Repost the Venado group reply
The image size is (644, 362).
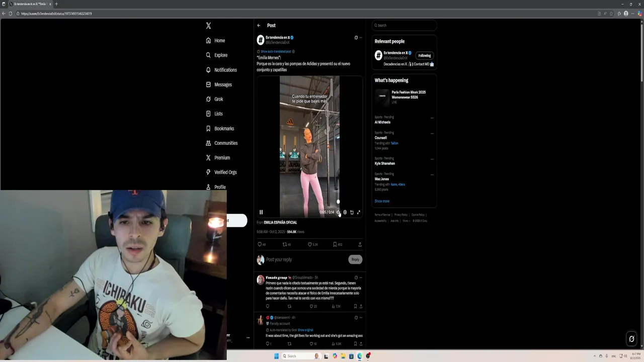tap(289, 306)
